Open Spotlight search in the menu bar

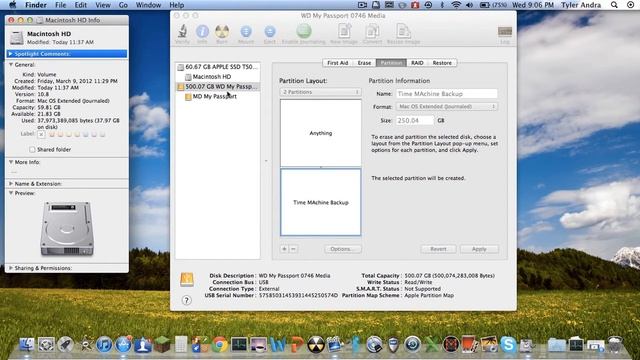coord(614,5)
